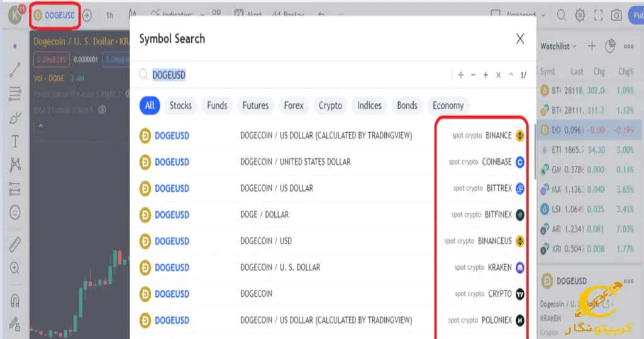Close the Symbol Search dialog
The width and height of the screenshot is (644, 339).
tap(520, 38)
